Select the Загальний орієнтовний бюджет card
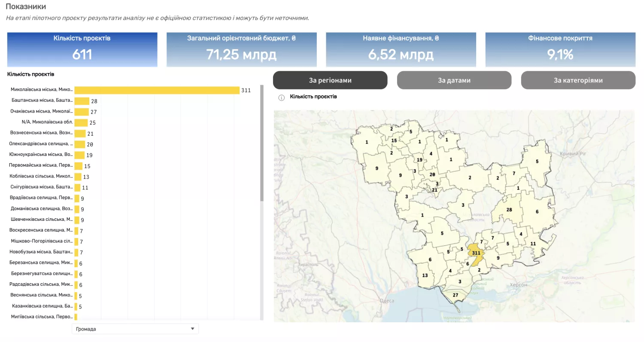 (x=241, y=49)
